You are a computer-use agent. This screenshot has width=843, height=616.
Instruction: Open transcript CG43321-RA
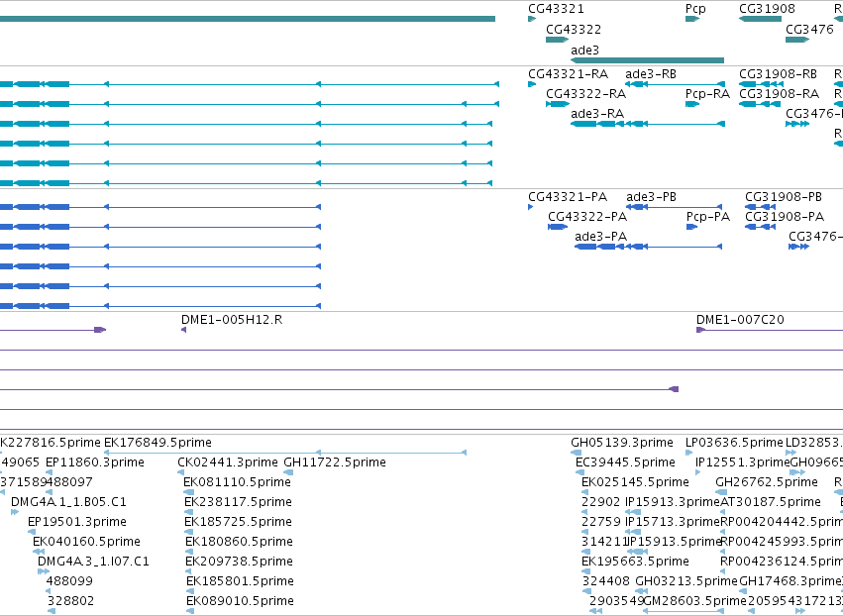click(x=569, y=74)
